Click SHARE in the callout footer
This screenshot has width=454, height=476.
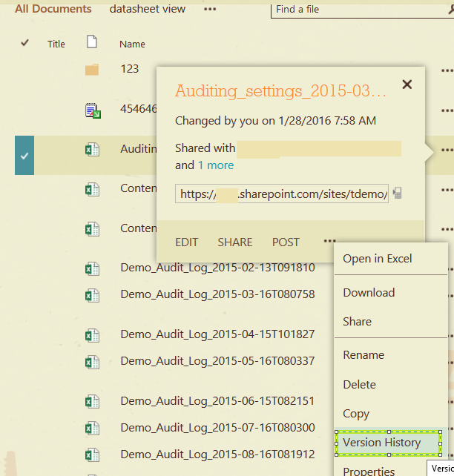pyautogui.click(x=234, y=242)
